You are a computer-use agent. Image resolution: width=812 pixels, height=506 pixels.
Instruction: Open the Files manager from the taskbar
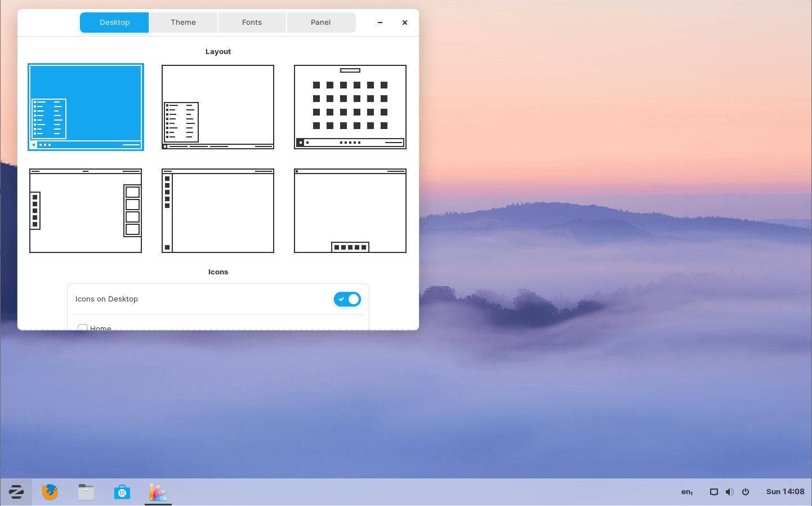click(x=86, y=491)
